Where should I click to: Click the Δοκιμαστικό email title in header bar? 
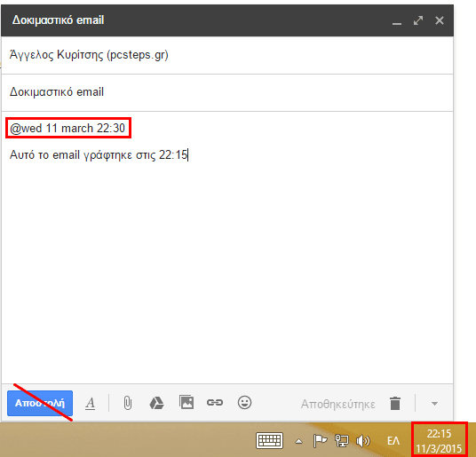58,20
